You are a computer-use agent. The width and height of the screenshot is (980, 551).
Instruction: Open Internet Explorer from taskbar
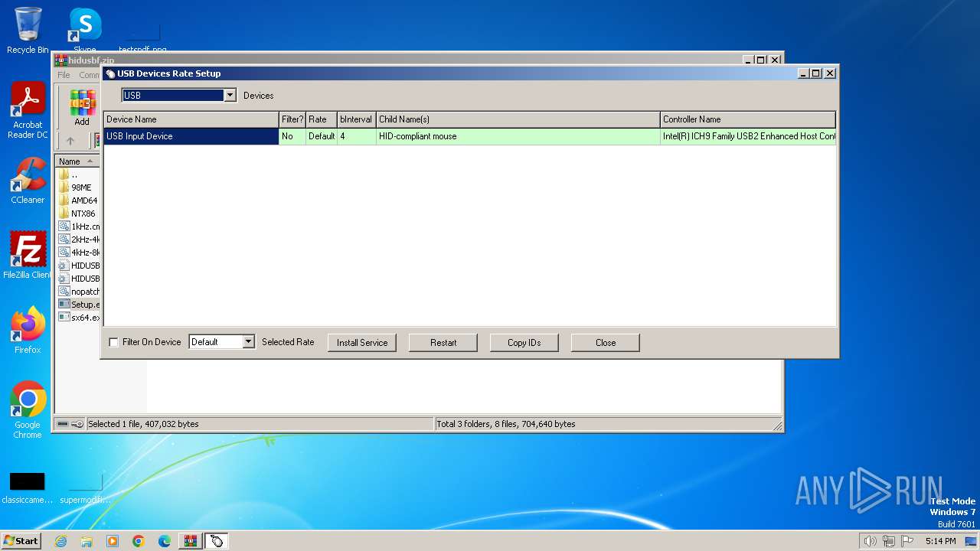[x=60, y=541]
